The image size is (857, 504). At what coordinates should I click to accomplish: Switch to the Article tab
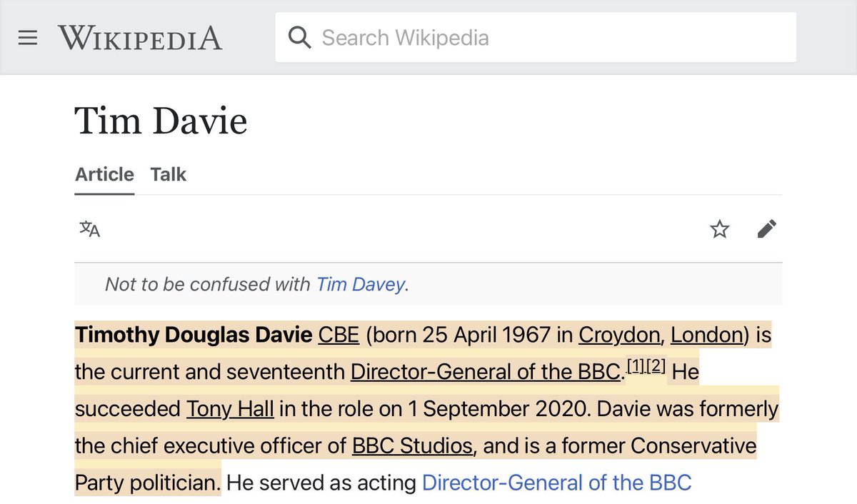(x=104, y=174)
